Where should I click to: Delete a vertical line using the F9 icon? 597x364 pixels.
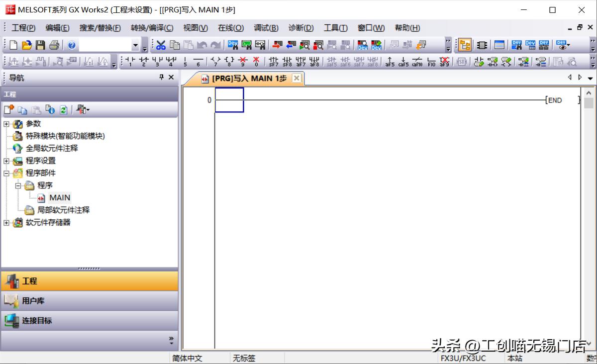[242, 61]
